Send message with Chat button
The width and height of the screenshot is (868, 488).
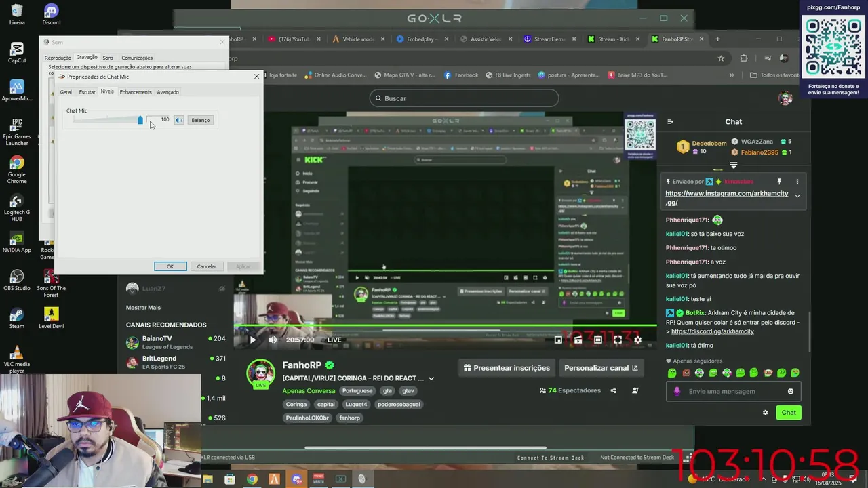789,412
